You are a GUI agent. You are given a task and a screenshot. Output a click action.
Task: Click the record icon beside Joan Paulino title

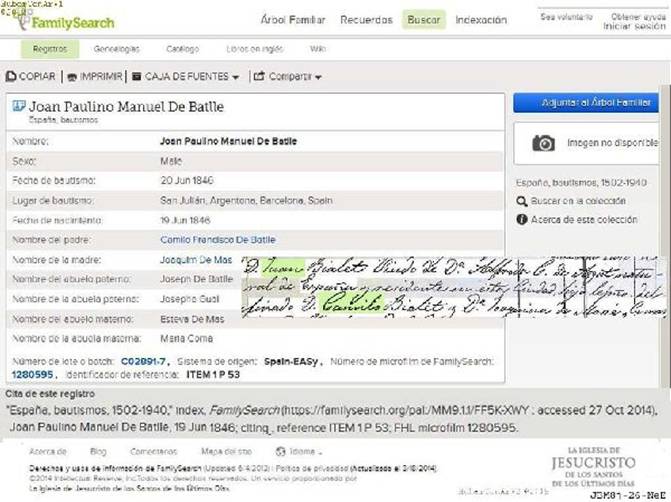point(18,107)
